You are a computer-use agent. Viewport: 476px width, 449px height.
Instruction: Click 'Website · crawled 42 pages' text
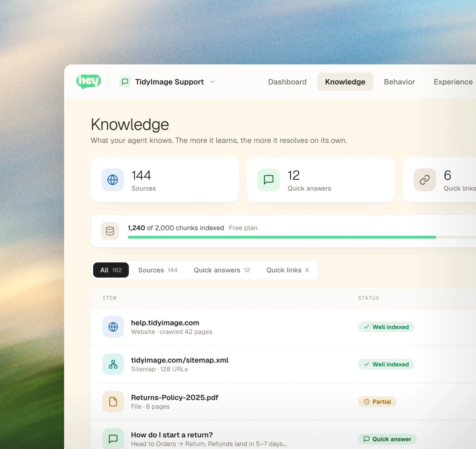tap(171, 332)
